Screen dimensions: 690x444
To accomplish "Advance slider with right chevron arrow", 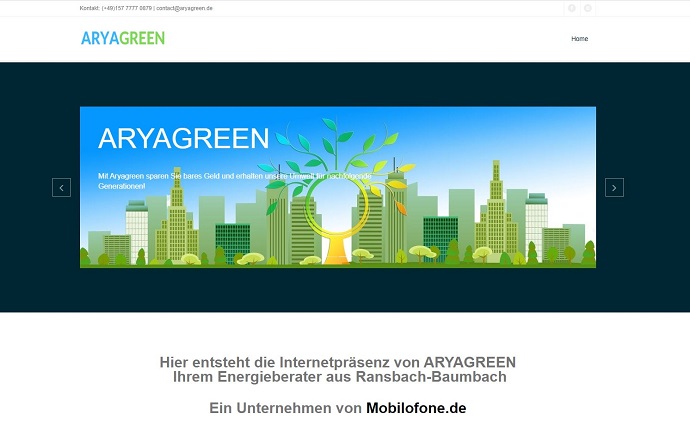I will (x=614, y=187).
